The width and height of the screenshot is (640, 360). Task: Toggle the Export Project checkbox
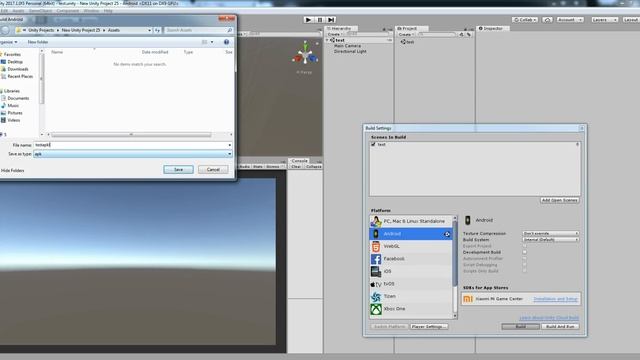524,246
